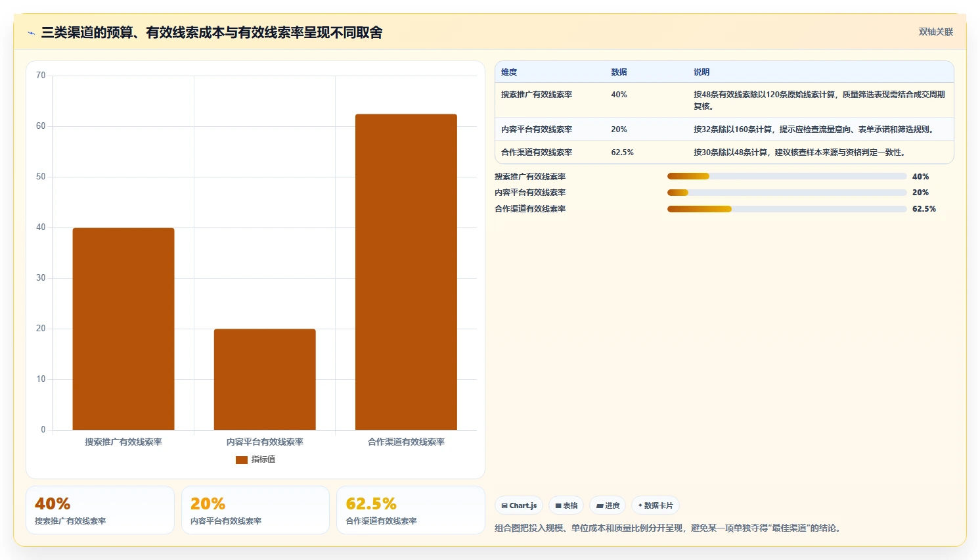The image size is (980, 560).
Task: Click x-axis label 合作渠道有效线索率
Action: click(x=406, y=442)
